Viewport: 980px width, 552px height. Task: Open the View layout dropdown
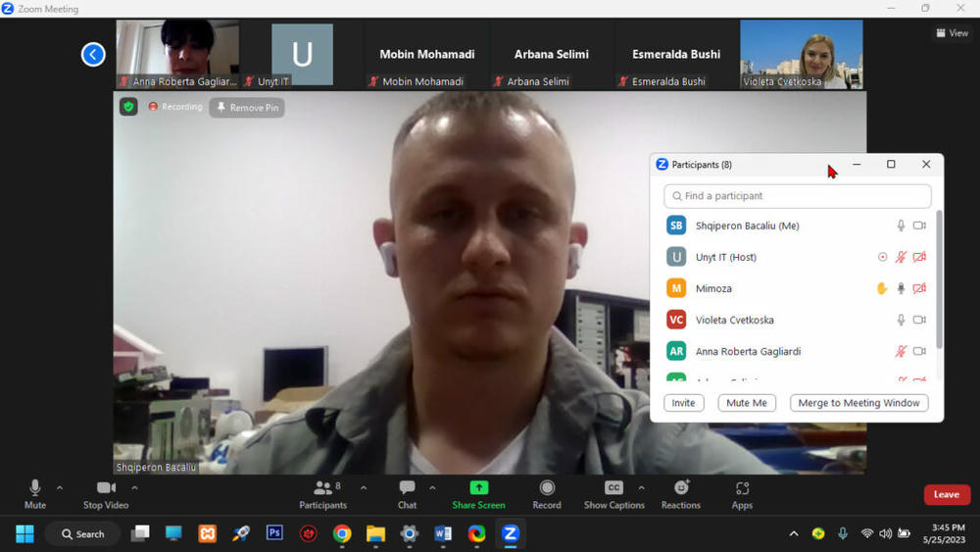[952, 33]
